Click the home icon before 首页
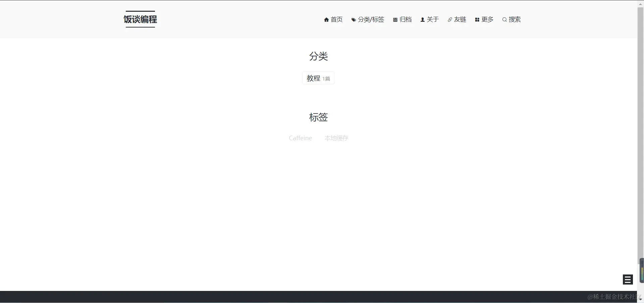 tap(327, 19)
